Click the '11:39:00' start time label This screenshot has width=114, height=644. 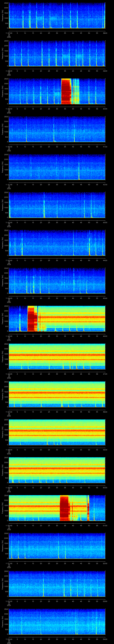[x=9, y=109]
